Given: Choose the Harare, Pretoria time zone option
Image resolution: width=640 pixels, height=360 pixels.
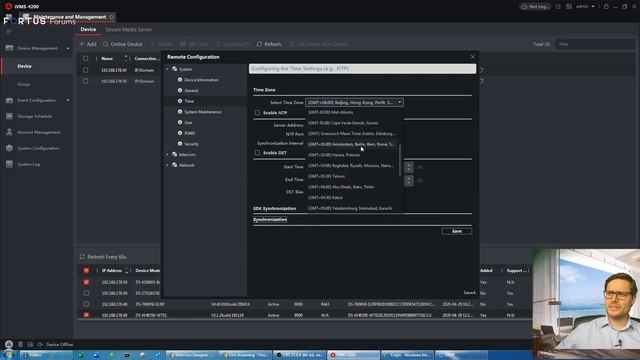Looking at the screenshot, I should coord(352,155).
